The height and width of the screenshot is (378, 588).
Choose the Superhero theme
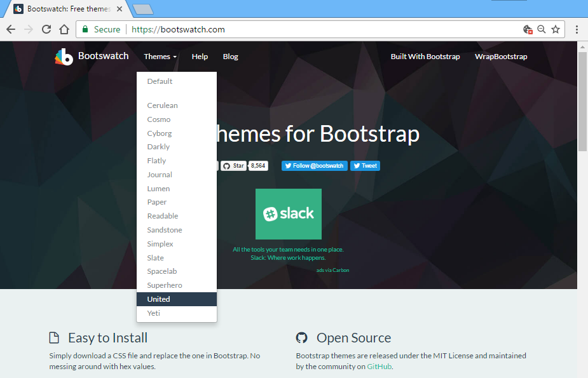click(x=177, y=285)
